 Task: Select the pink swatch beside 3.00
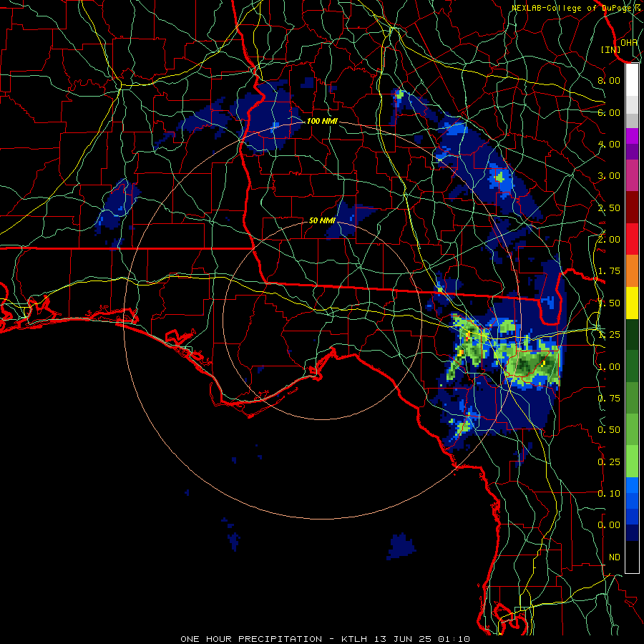[632, 176]
